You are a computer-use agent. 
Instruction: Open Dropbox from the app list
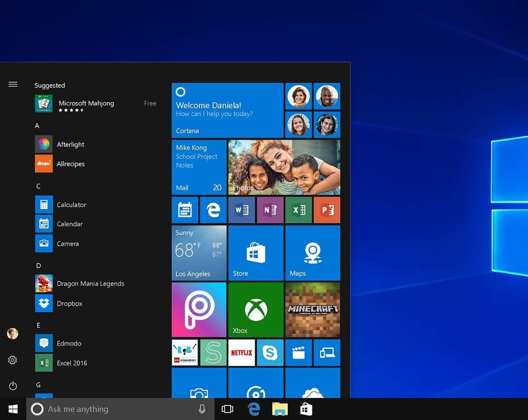tap(70, 304)
